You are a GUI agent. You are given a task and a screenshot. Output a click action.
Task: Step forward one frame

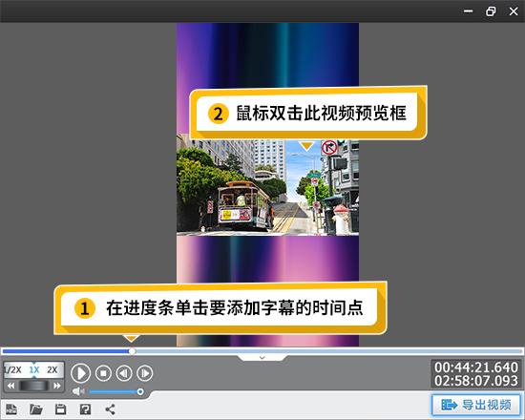click(x=145, y=373)
